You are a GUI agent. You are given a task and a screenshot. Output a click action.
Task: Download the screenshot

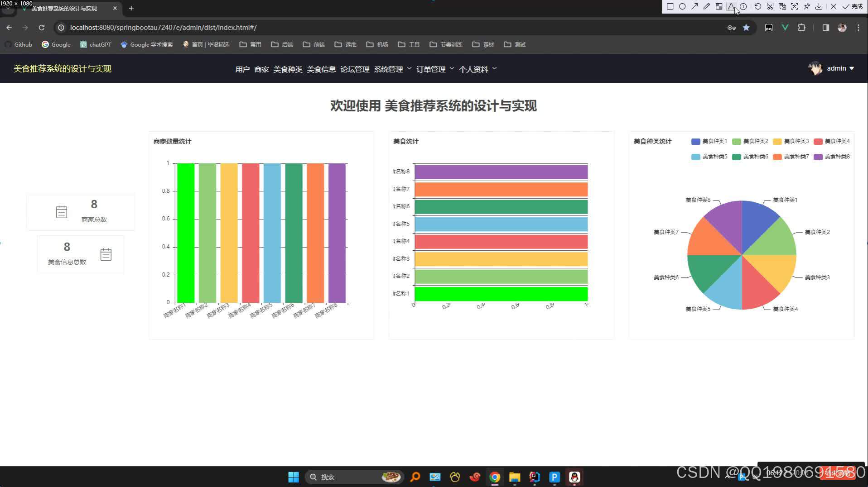(819, 6)
